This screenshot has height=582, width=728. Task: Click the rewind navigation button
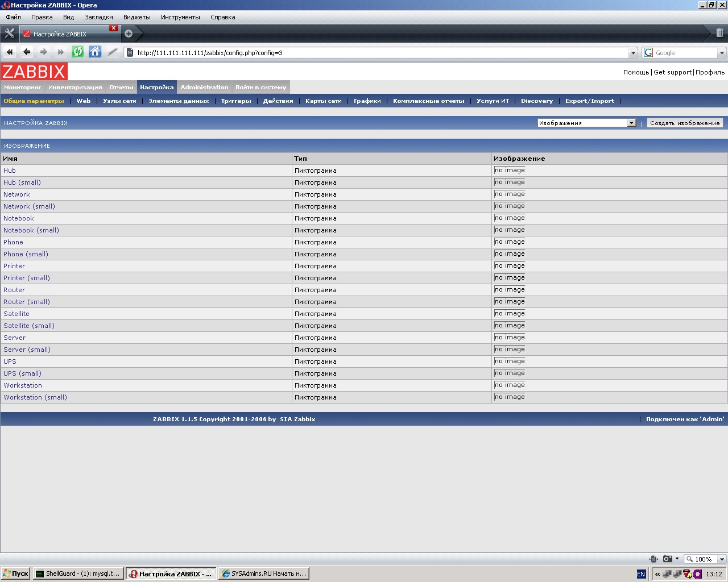[x=10, y=52]
